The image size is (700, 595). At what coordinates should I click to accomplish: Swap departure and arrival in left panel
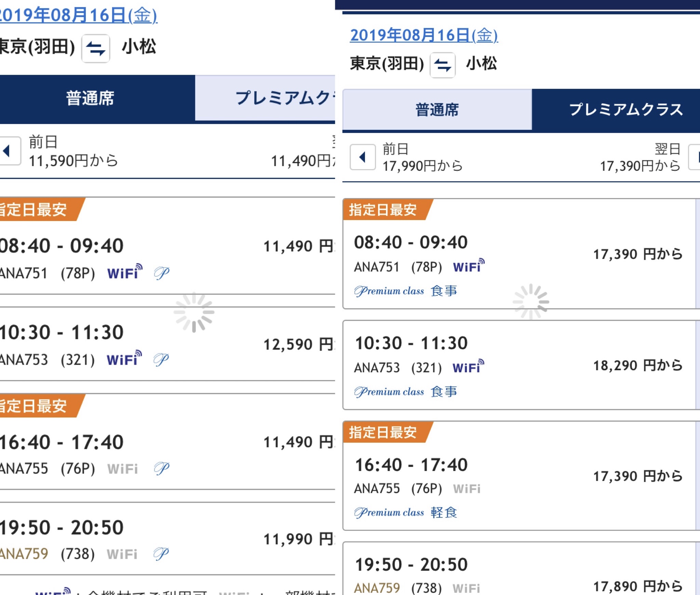coord(95,48)
